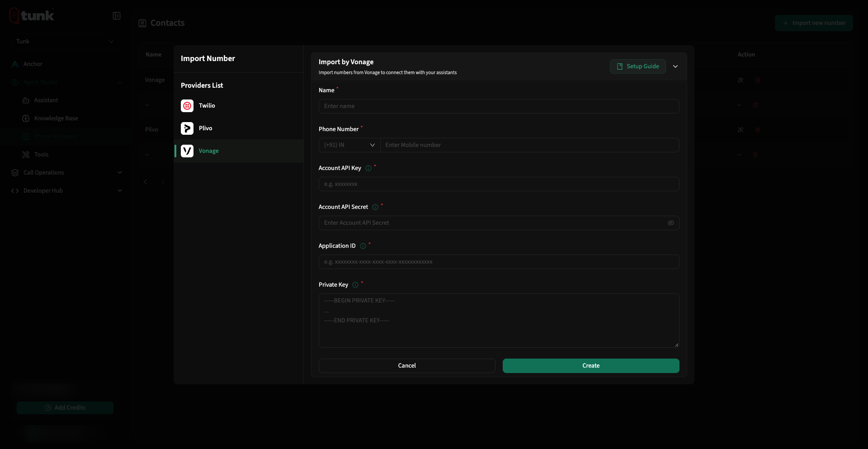Click the Vonage logo icon
This screenshot has height=449, width=868.
coord(187,151)
